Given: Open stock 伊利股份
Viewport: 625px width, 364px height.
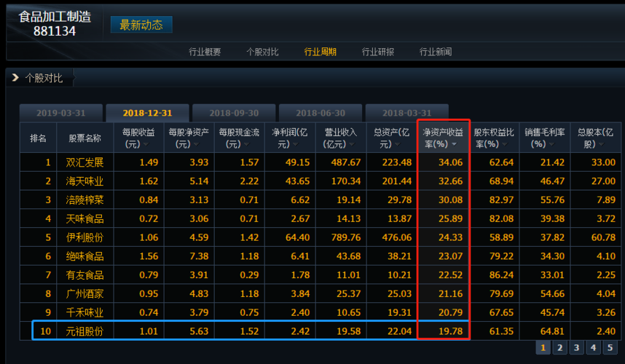Looking at the screenshot, I should tap(84, 237).
